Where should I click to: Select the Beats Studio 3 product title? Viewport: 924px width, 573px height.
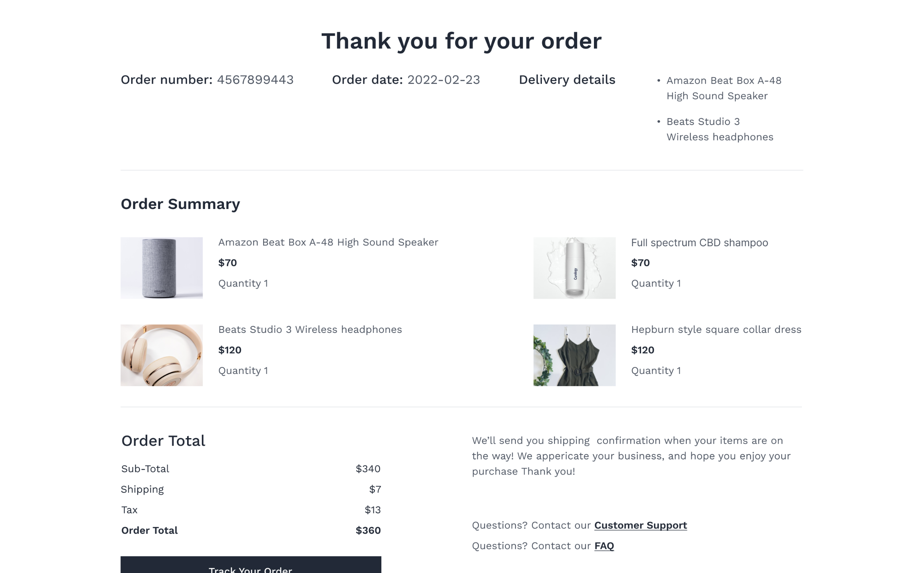pyautogui.click(x=310, y=329)
